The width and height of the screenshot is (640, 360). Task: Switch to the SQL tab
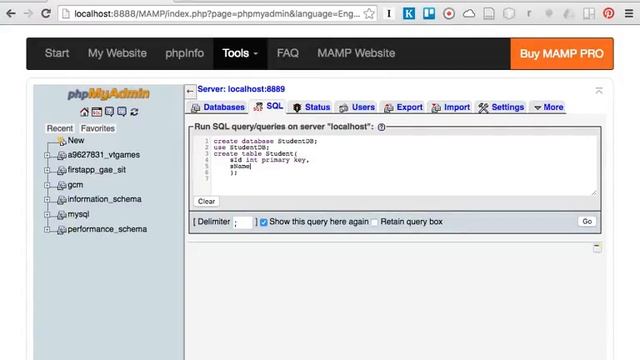coord(269,107)
